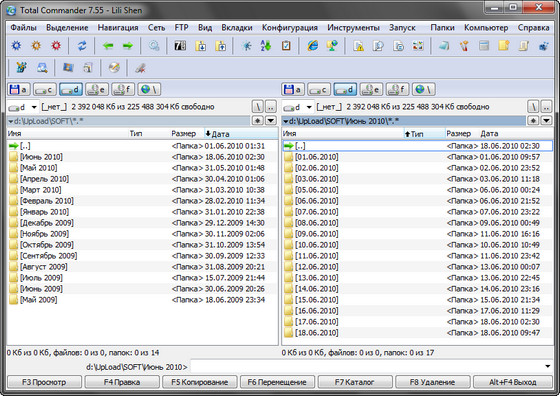Click the green back arrow toolbar icon
The image size is (560, 396).
point(108,46)
